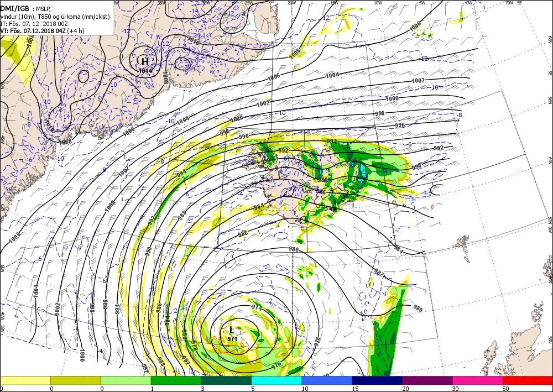This screenshot has width=553, height=392.
Task: Click the H high-pressure symbol over Greenland
Action: (x=145, y=62)
